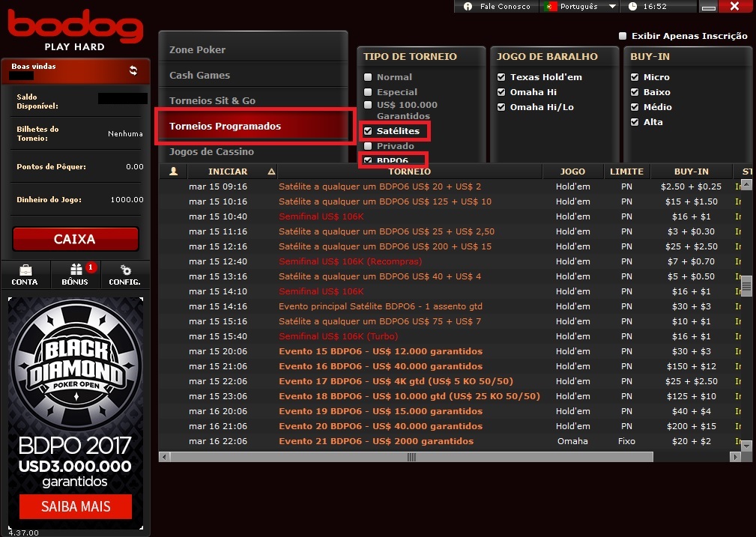
Task: Select Satélite BDPO6 US$ 20 + US$ 2
Action: [450, 186]
